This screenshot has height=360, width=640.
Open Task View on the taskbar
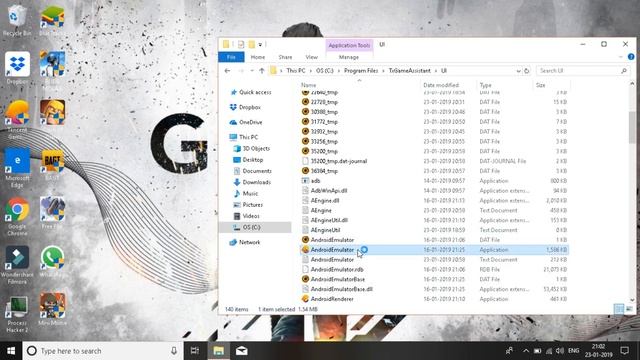pyautogui.click(x=195, y=351)
